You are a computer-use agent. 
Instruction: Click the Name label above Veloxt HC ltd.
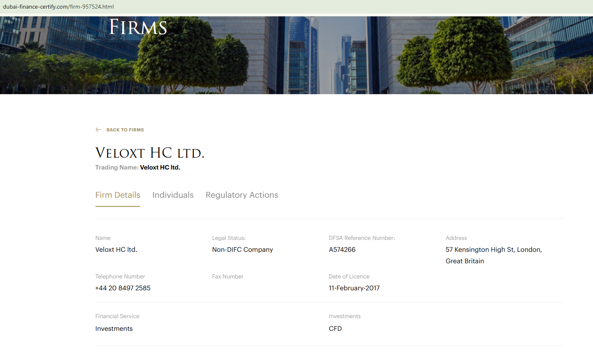coord(103,238)
